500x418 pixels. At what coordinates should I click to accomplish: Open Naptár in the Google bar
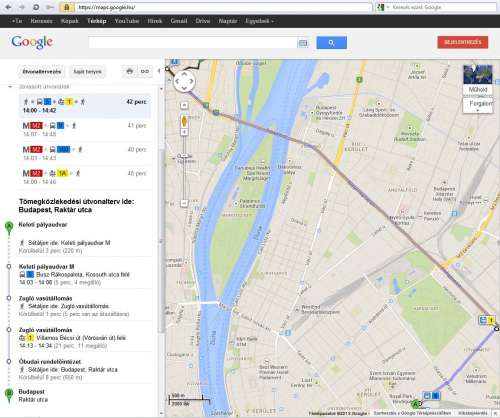(x=228, y=21)
